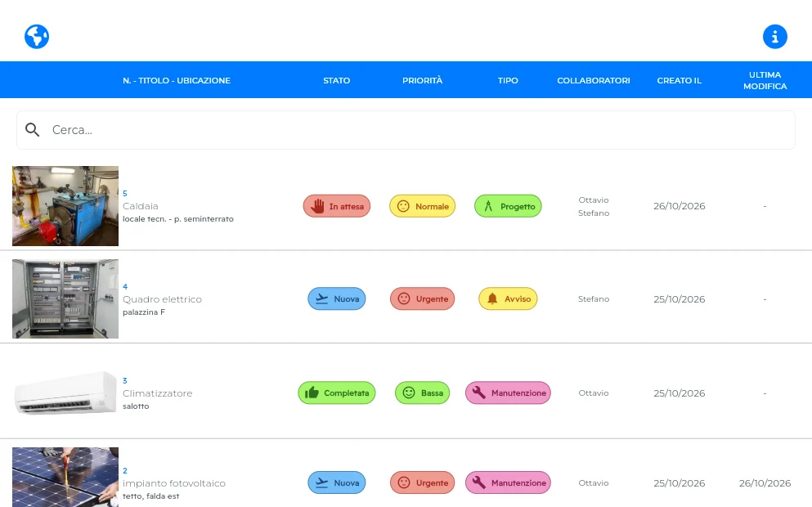The image size is (812, 507).
Task: Click sad face icon in Quadro elettrico Urgente badge
Action: (404, 298)
